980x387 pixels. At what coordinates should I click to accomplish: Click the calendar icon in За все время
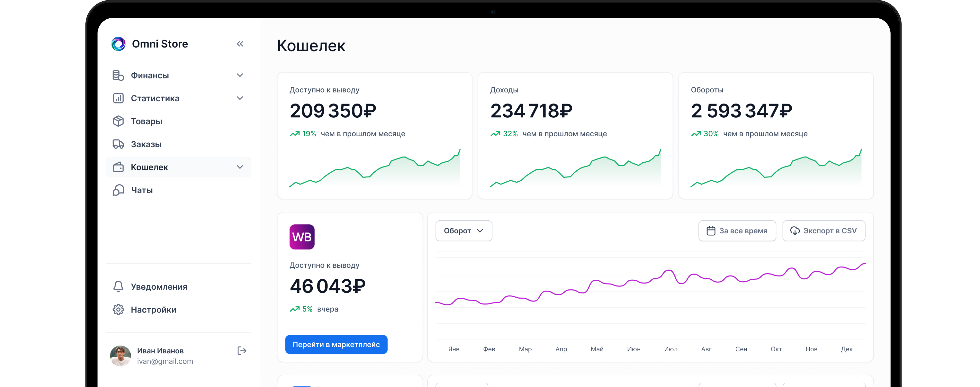coord(711,231)
